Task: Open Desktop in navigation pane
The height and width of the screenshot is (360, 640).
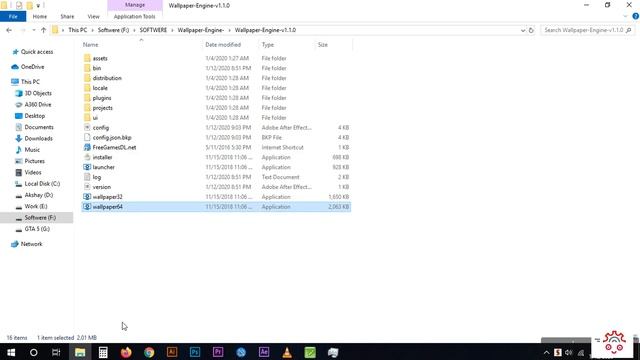Action: coord(35,116)
